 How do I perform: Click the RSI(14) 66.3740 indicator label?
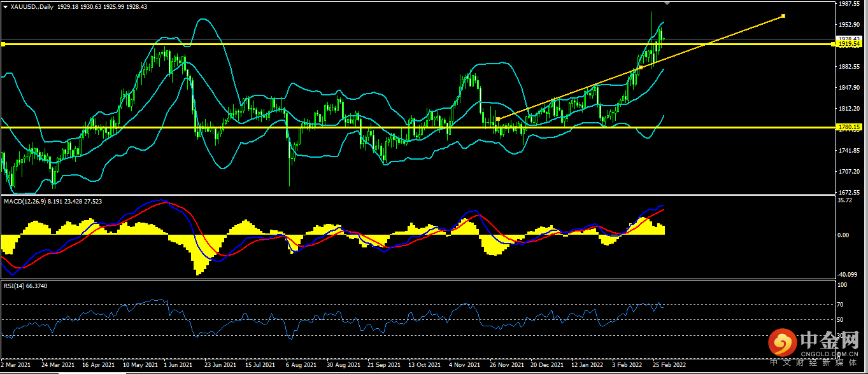(x=25, y=286)
